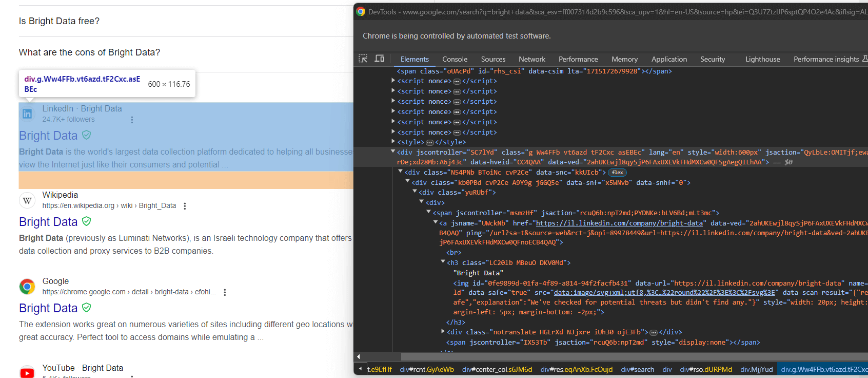Expand "What are the cons of Bright Data?"
The image size is (868, 378).
tap(89, 52)
